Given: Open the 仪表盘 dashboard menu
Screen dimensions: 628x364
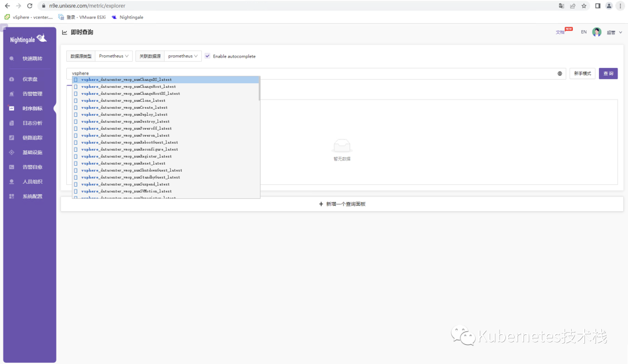Looking at the screenshot, I should [29, 79].
